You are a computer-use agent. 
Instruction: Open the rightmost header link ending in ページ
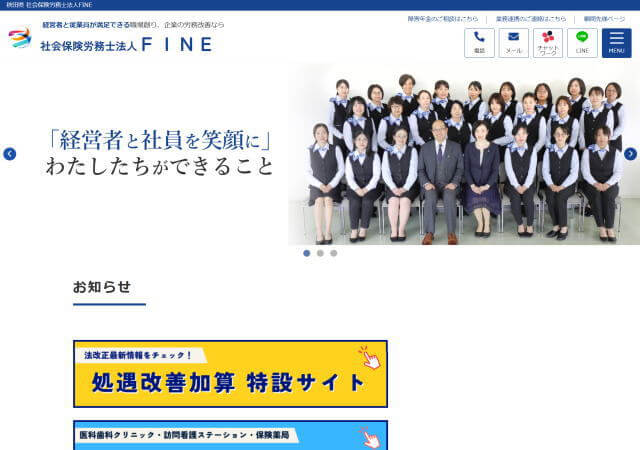[x=604, y=19]
